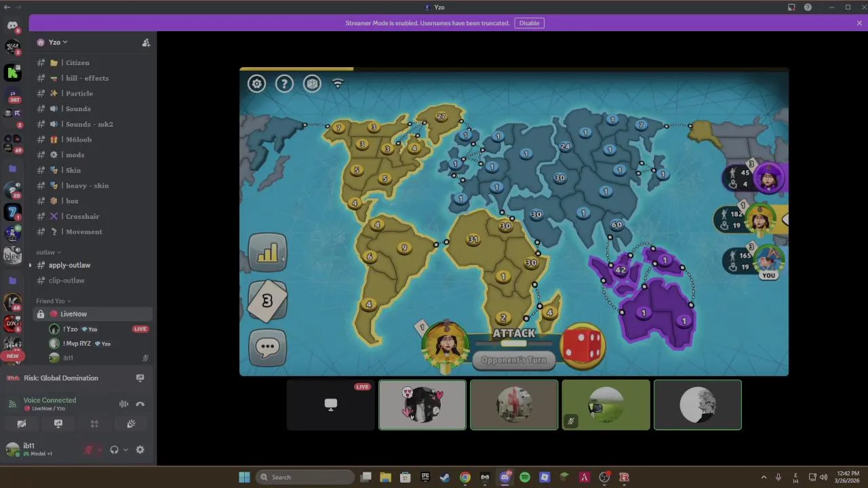868x488 pixels.
Task: Open the Risk game settings gear
Action: pyautogui.click(x=256, y=83)
